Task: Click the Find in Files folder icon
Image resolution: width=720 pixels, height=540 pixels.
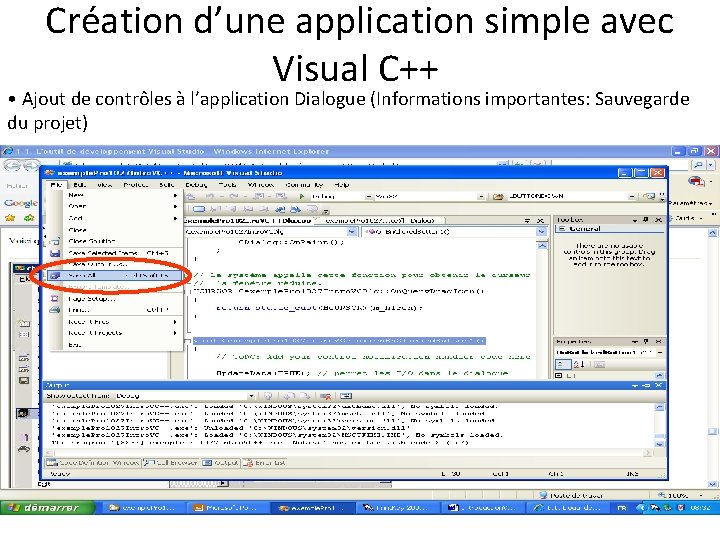Action: [x=498, y=197]
